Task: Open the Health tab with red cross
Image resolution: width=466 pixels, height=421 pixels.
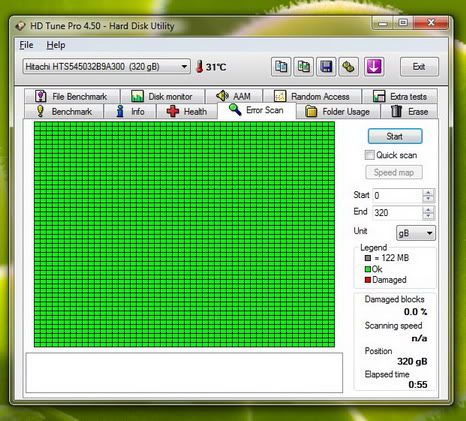Action: point(187,111)
